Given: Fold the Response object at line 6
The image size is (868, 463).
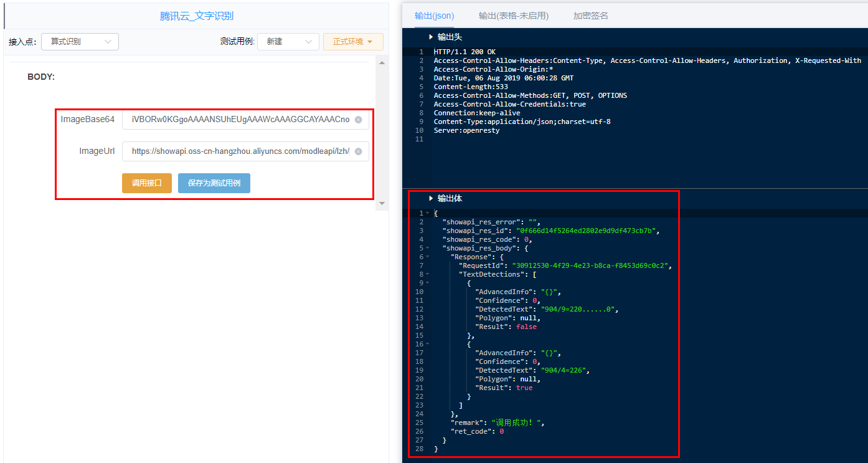Looking at the screenshot, I should tap(427, 257).
